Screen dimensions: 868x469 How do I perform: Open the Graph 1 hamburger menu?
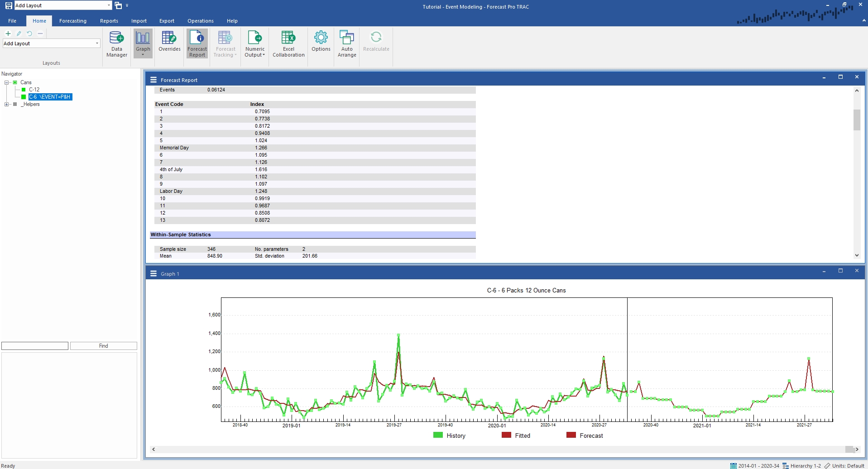pyautogui.click(x=153, y=273)
